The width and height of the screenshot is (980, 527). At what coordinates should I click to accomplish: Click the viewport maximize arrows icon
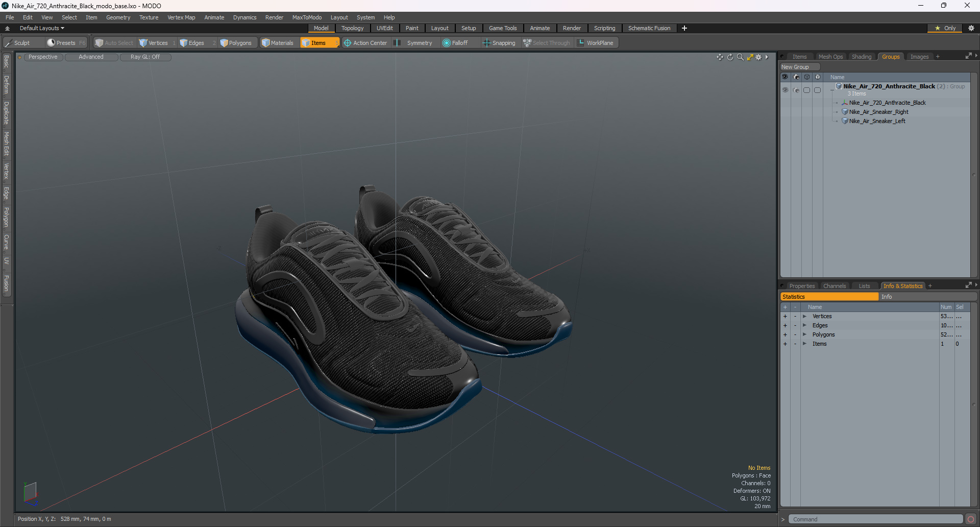pyautogui.click(x=750, y=57)
